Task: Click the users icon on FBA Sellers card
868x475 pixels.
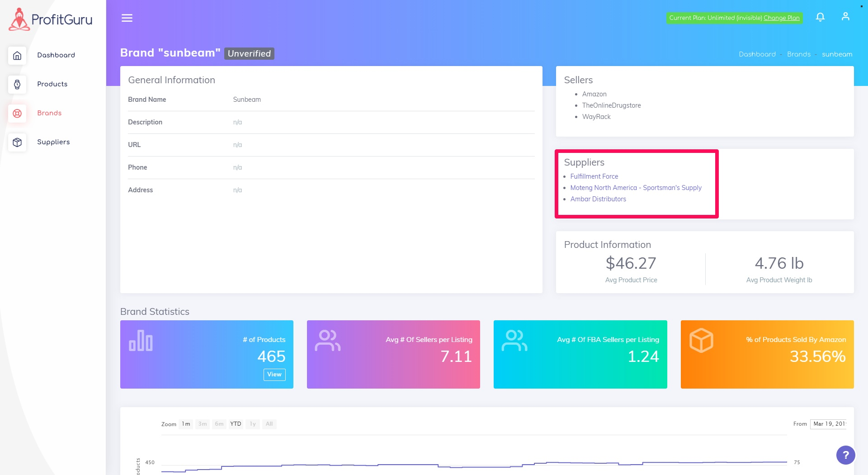Action: click(x=514, y=341)
